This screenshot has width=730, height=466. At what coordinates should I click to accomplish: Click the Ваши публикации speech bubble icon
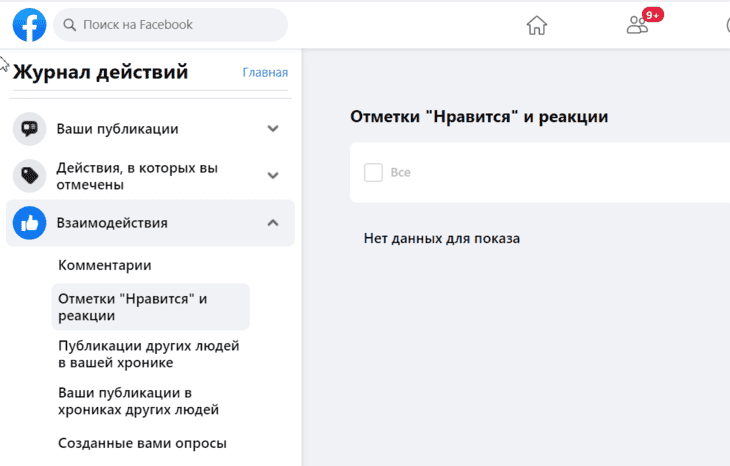29,129
